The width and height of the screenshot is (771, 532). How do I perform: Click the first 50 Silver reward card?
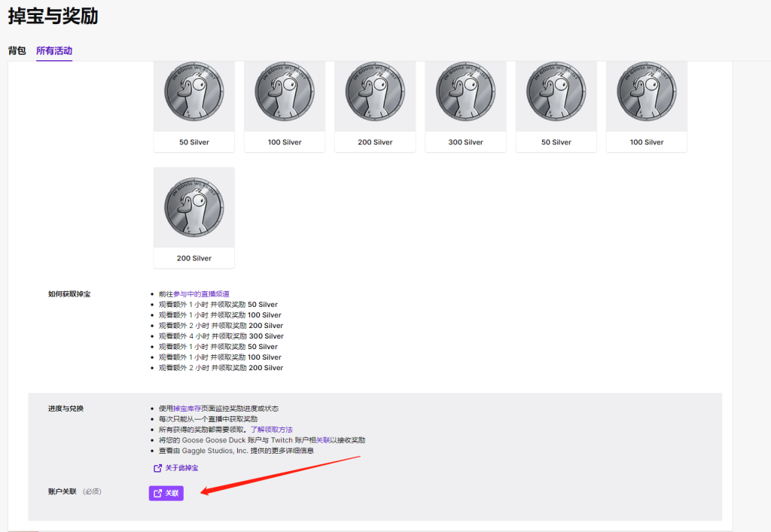(194, 106)
